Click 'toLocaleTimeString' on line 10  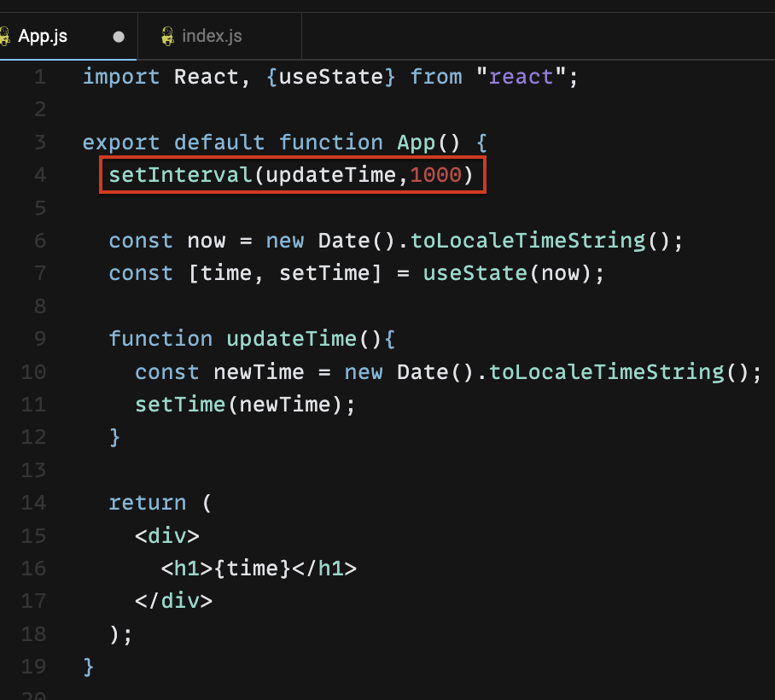pos(607,372)
